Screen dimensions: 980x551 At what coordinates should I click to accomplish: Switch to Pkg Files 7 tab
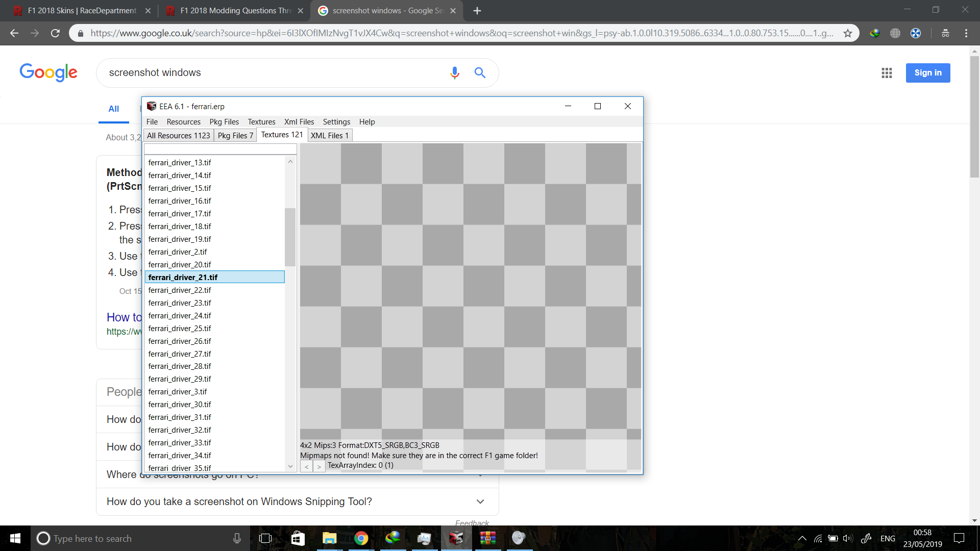[x=235, y=136]
